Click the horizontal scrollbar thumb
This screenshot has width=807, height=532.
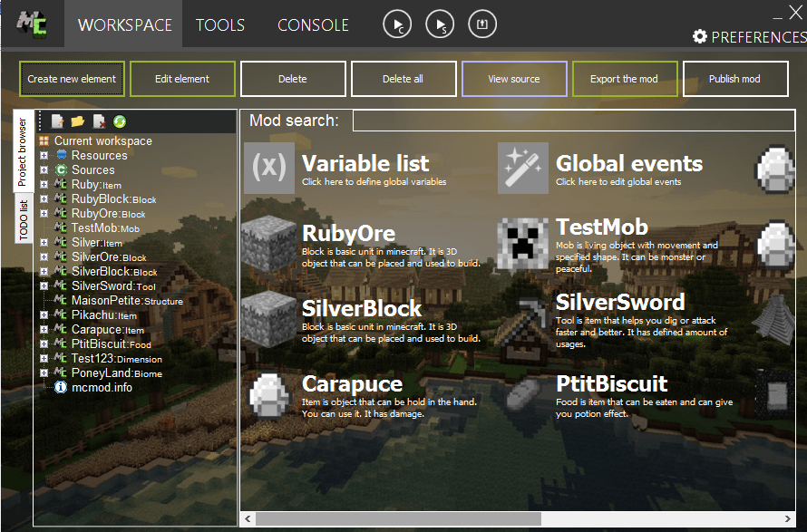398,518
